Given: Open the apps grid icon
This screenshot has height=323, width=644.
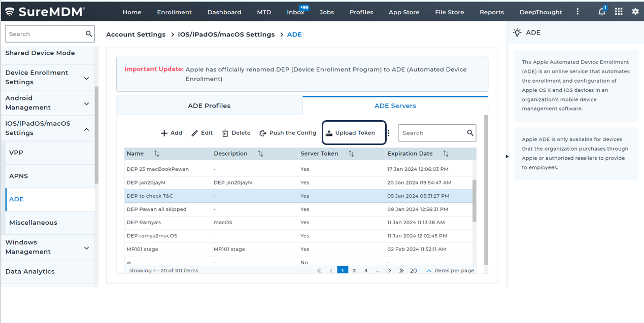Looking at the screenshot, I should pos(619,12).
